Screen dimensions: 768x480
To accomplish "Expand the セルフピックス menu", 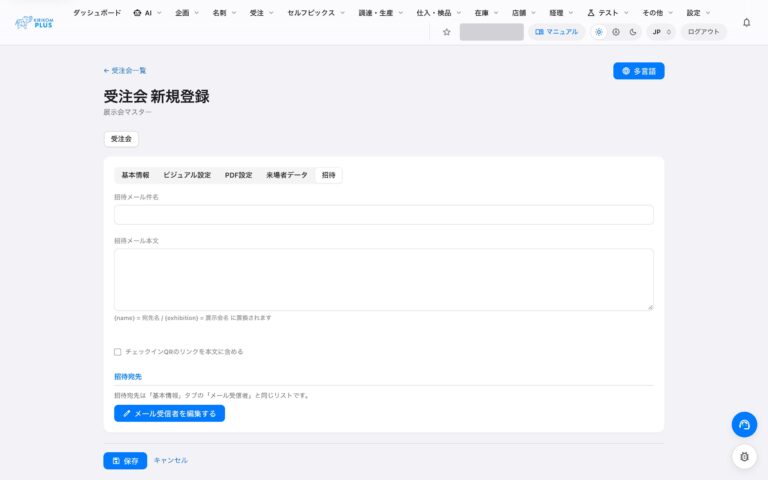I will 316,13.
